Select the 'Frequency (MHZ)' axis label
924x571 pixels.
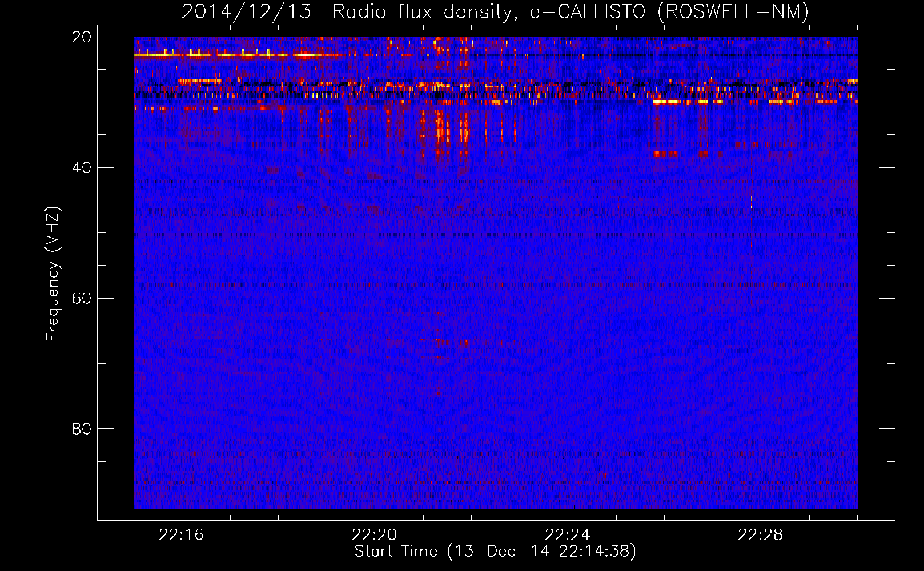pyautogui.click(x=53, y=274)
